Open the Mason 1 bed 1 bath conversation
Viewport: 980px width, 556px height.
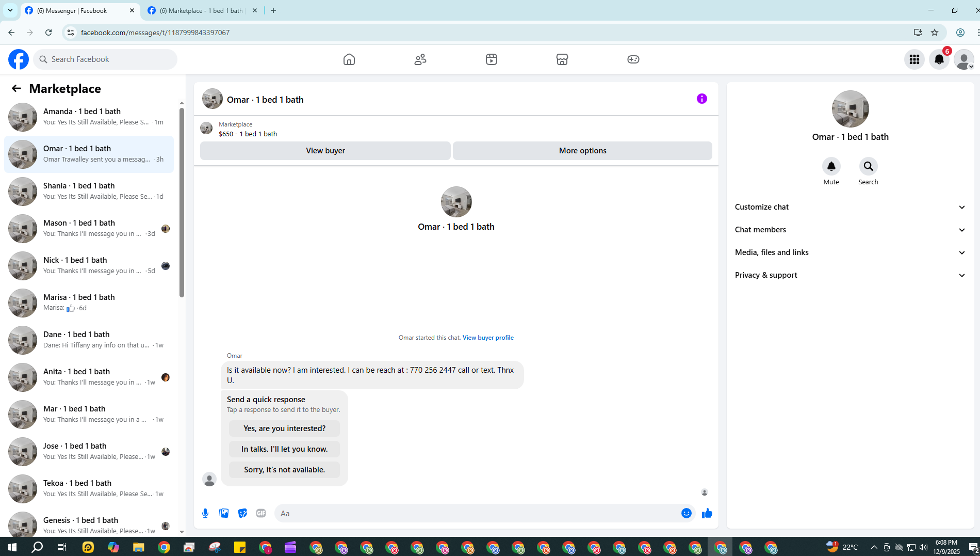89,229
